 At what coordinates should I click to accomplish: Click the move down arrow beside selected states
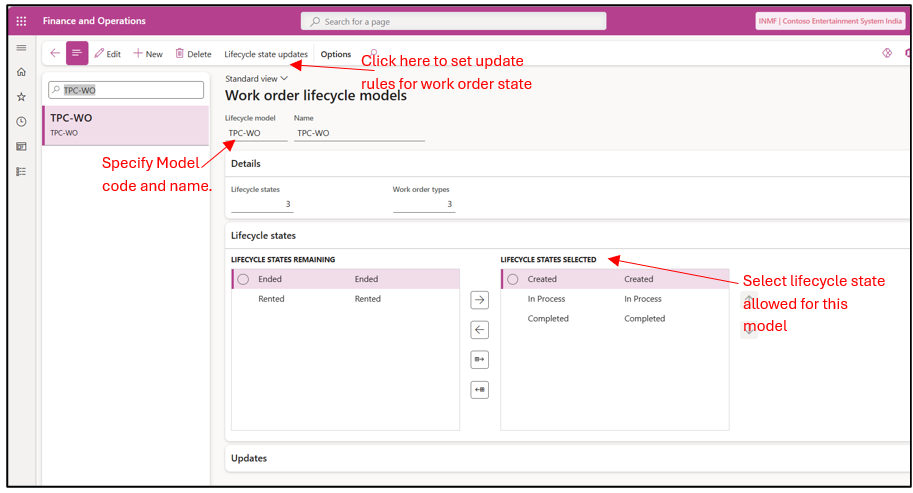point(749,329)
